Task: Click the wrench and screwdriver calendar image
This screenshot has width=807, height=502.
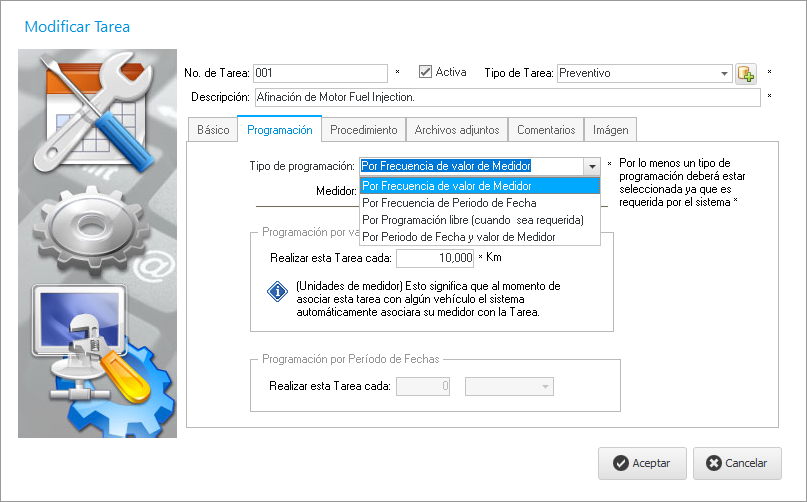Action: (97, 112)
